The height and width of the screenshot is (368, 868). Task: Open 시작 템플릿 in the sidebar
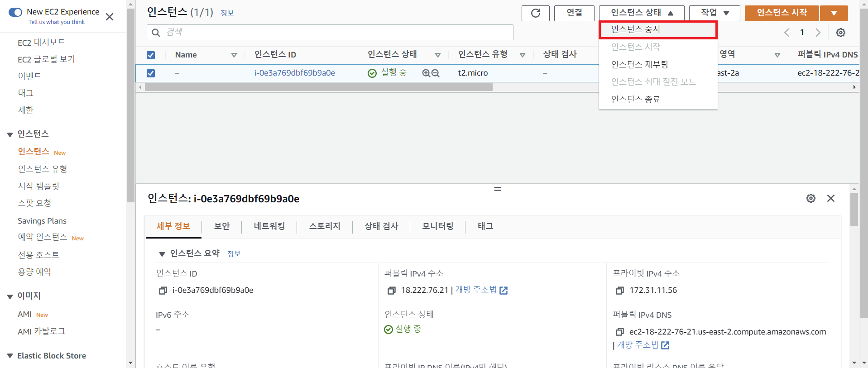(38, 186)
